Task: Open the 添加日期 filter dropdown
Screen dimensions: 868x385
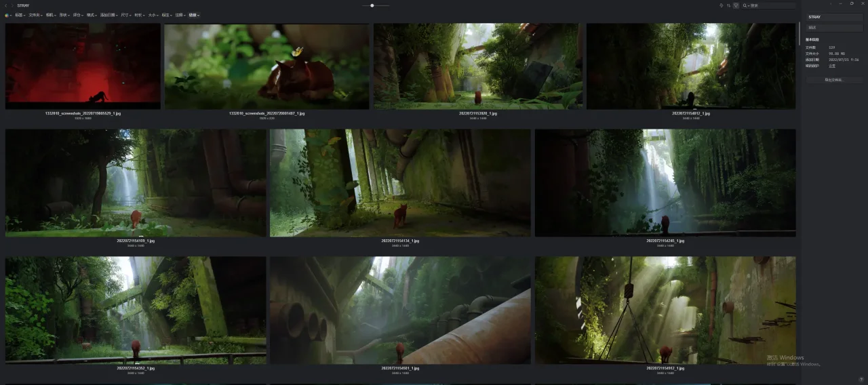Action: coord(108,15)
